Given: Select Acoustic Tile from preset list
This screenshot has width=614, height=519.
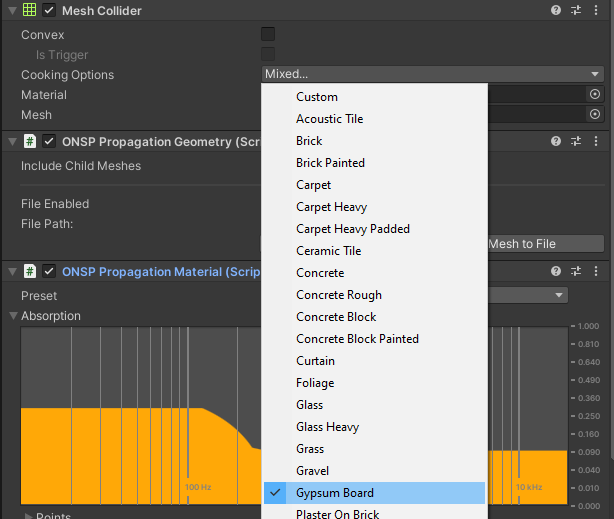Looking at the screenshot, I should click(330, 119).
